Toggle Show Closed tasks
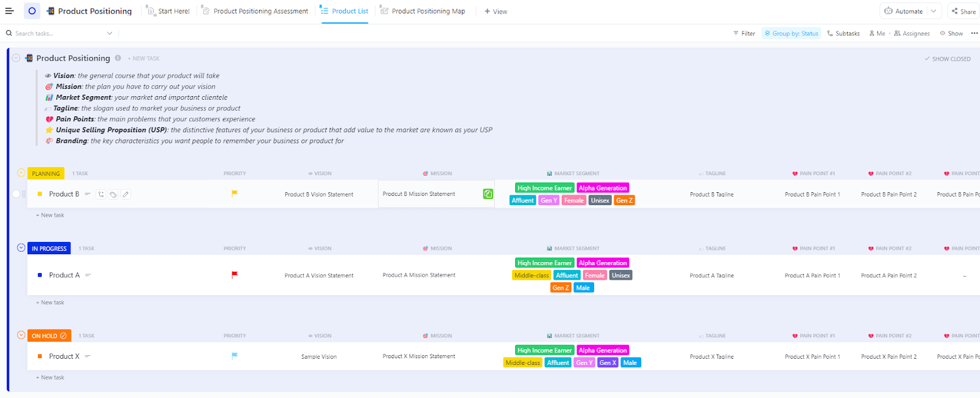Image resolution: width=980 pixels, height=398 pixels. (x=948, y=59)
